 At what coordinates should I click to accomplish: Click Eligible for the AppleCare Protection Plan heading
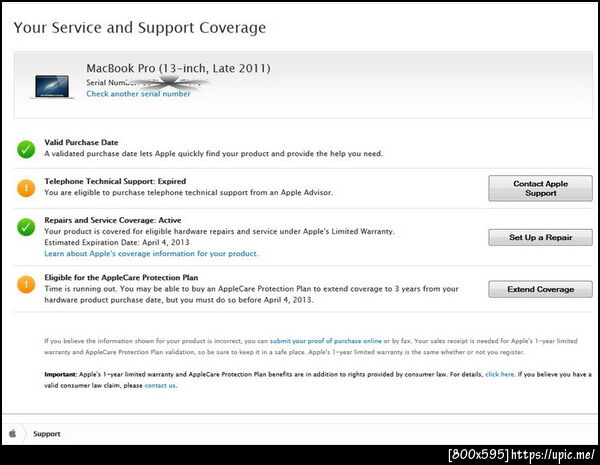click(121, 277)
